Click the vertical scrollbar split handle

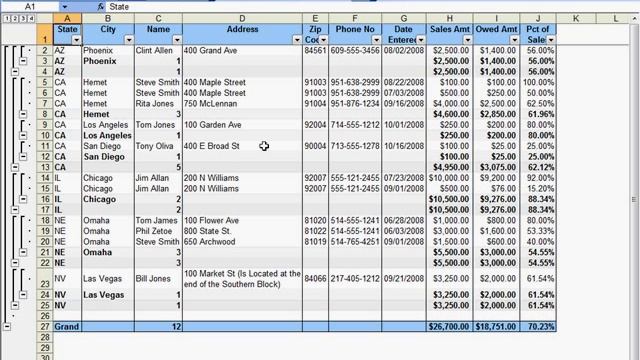point(634,199)
